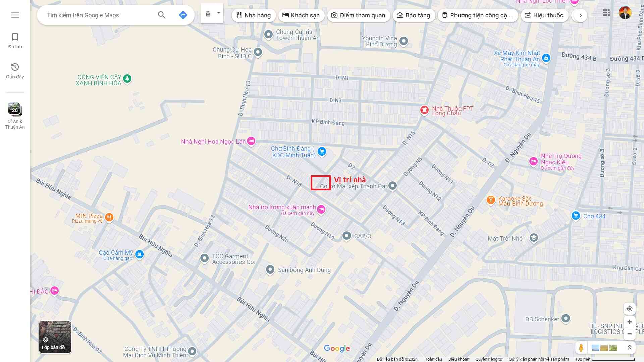Open the hamburger main menu

coord(15,15)
